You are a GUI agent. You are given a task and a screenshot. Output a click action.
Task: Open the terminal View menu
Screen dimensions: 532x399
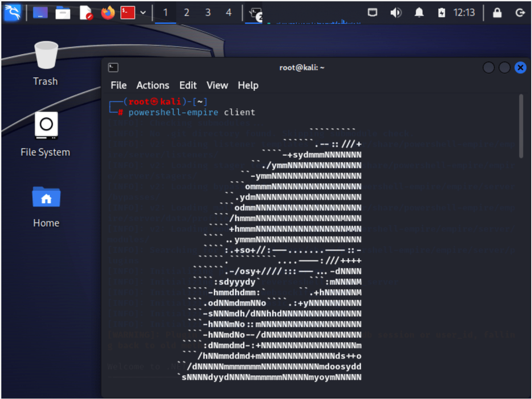pyautogui.click(x=217, y=85)
